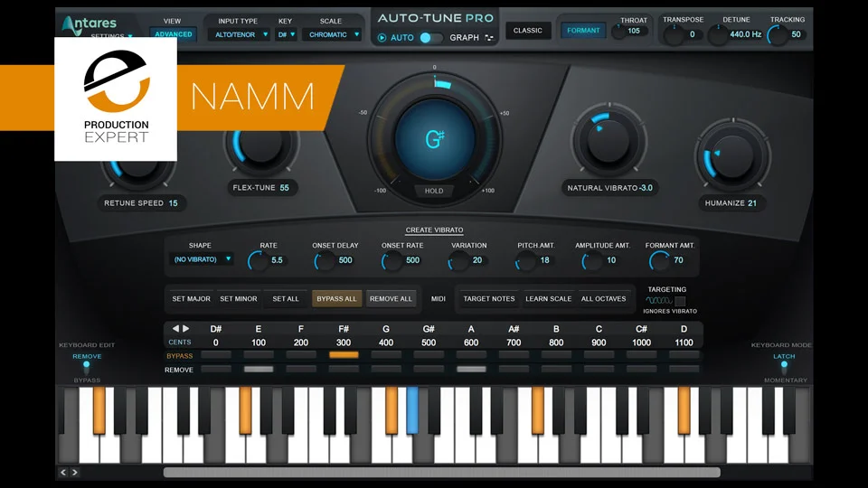Click Learn Scale button

coord(549,299)
